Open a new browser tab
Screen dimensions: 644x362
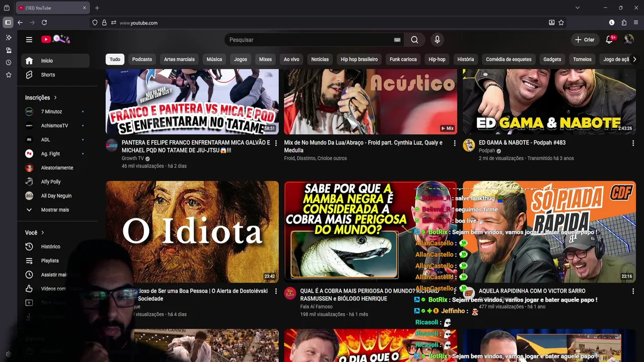tap(97, 8)
